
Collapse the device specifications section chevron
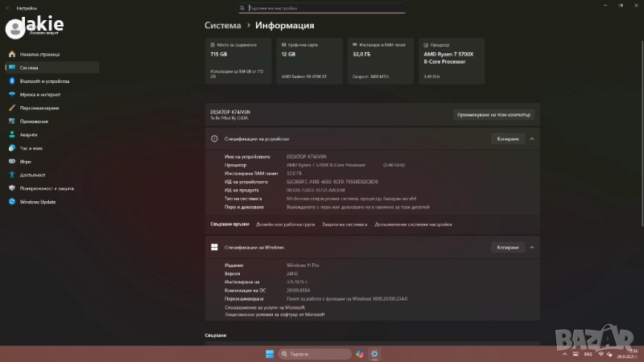point(531,138)
